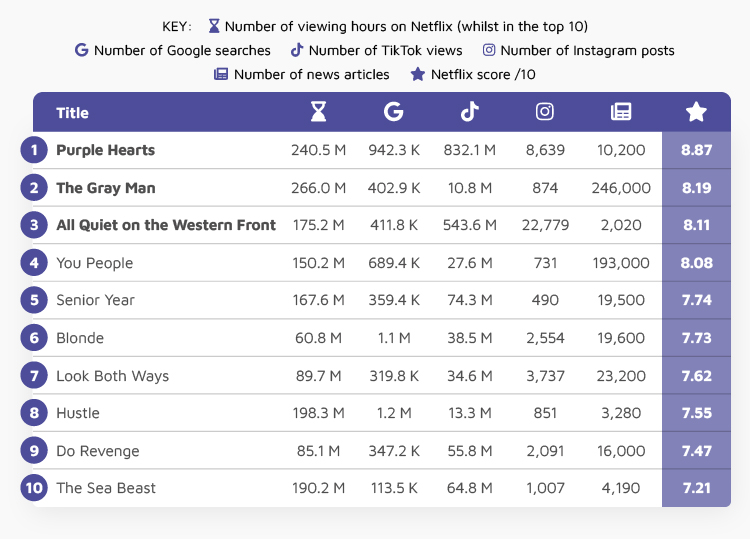Viewport: 750px width, 539px height.
Task: Click the 246,000 news articles value
Action: 621,188
